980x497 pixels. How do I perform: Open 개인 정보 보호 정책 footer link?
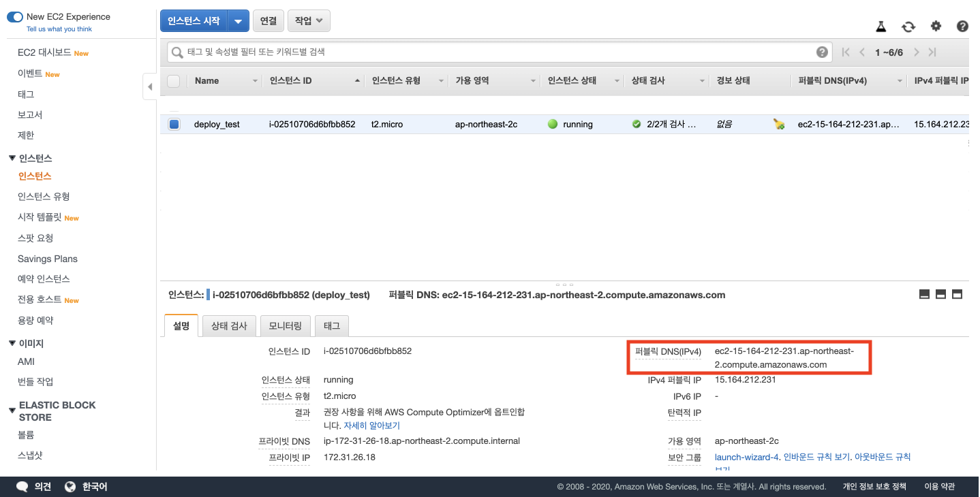[874, 487]
